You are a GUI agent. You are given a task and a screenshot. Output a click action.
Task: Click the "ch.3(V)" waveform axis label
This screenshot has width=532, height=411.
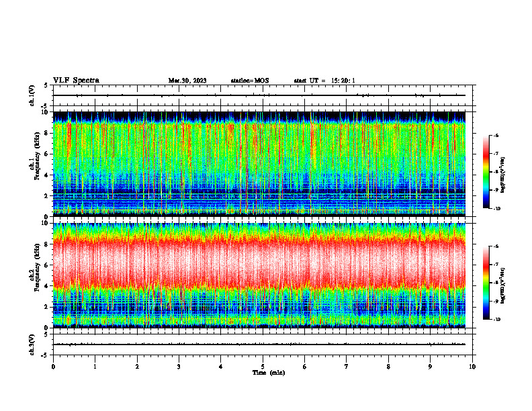click(32, 345)
